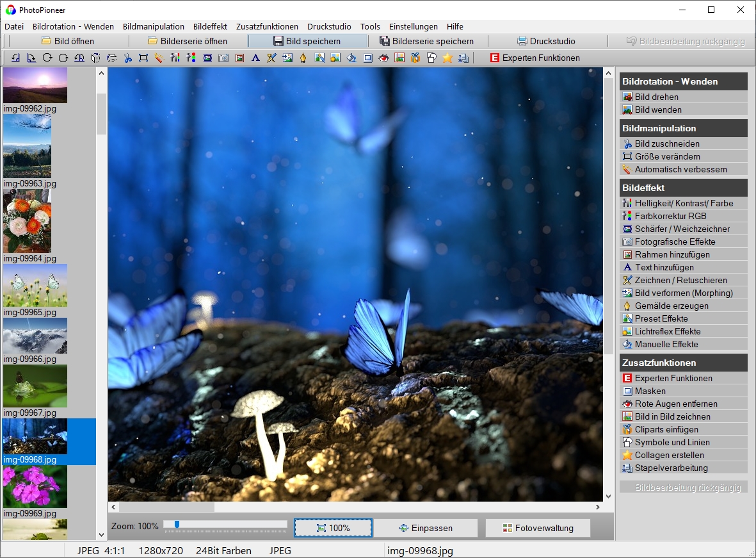
Task: Click the gift box cliparts toolbar icon
Action: [415, 58]
